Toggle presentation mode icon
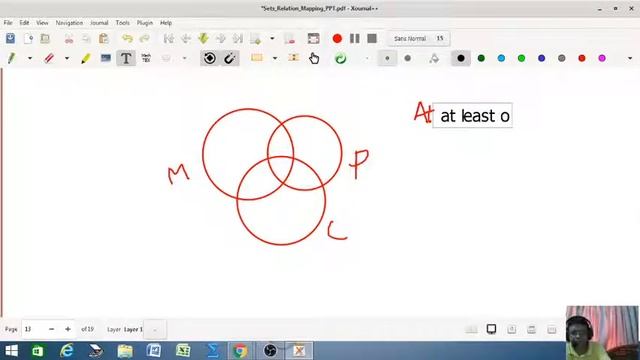640x360 pixels. click(491, 329)
